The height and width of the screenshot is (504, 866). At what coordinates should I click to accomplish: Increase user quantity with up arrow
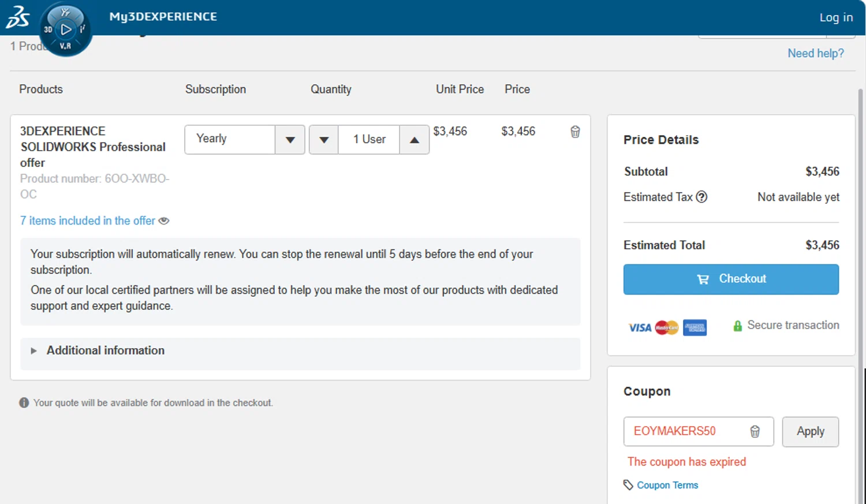point(414,140)
